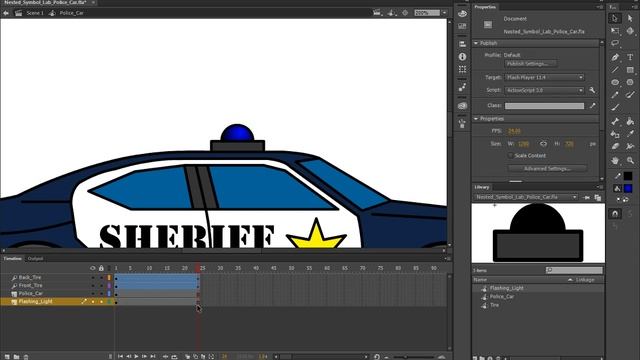Open the Properties panel options menu

[x=599, y=7]
